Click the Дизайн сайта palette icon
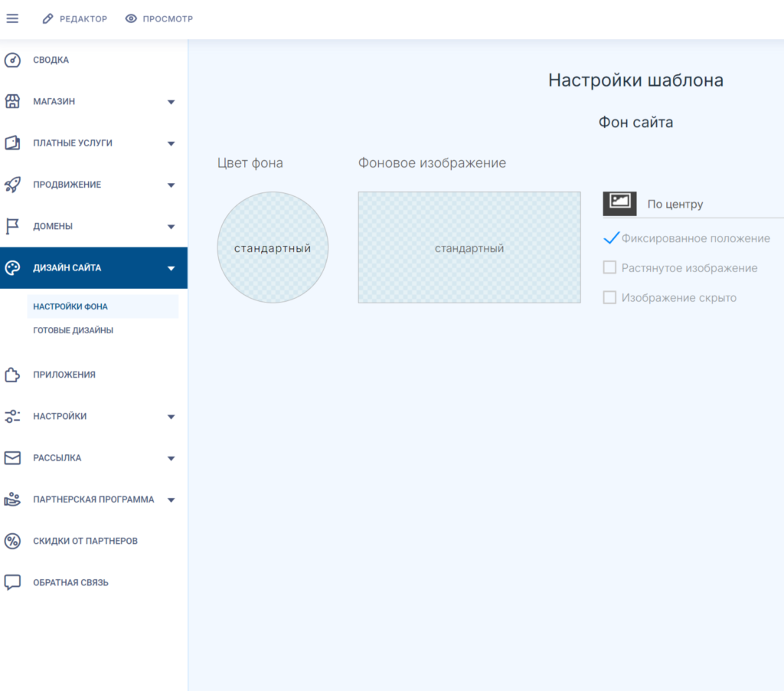The height and width of the screenshot is (691, 784). click(12, 267)
